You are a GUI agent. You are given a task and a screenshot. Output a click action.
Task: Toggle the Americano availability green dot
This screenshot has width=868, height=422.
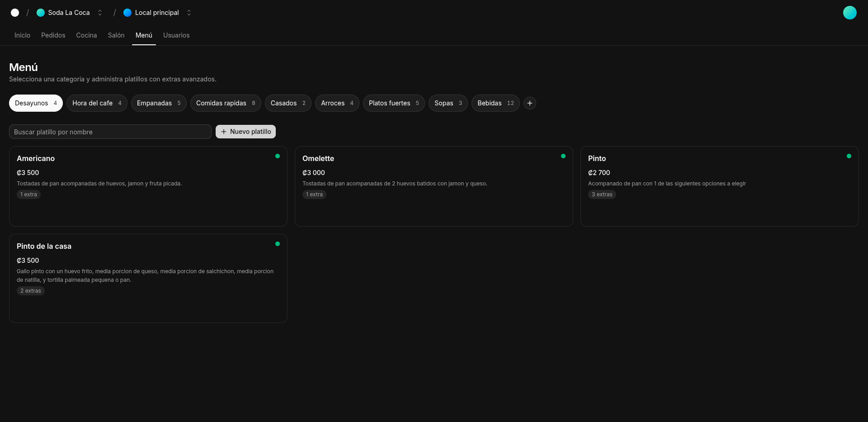click(278, 156)
